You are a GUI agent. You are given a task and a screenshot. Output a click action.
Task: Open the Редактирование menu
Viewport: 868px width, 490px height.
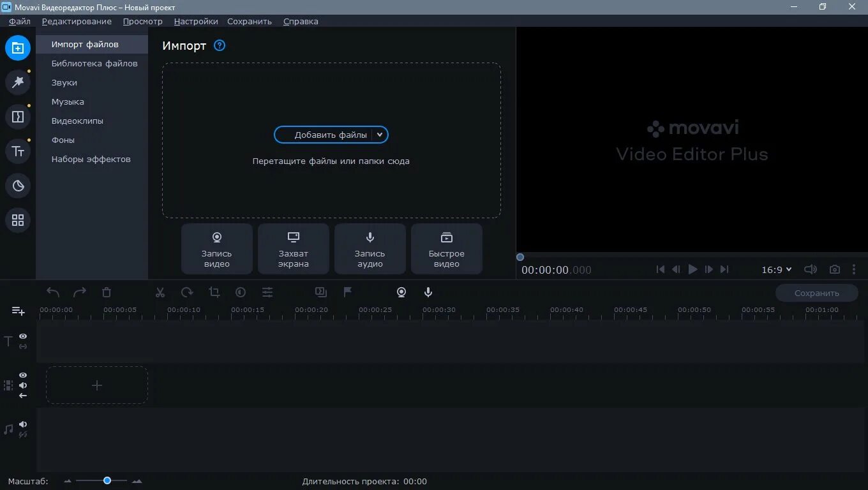[x=77, y=21]
